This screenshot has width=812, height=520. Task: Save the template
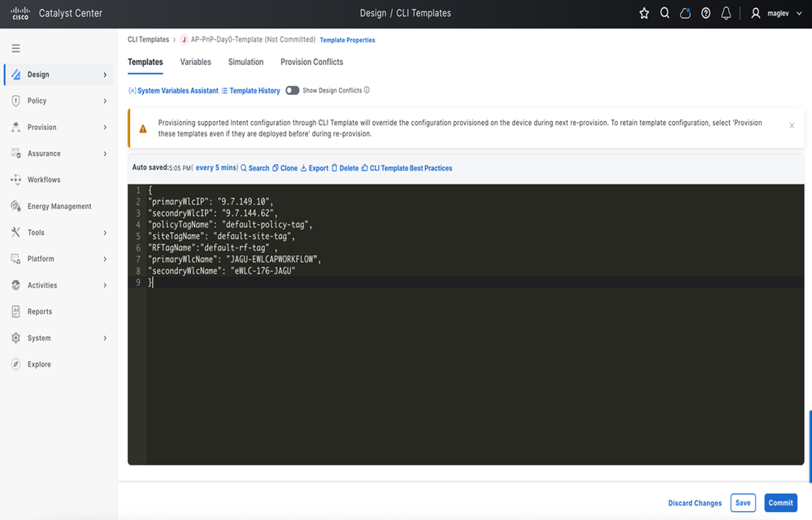743,503
